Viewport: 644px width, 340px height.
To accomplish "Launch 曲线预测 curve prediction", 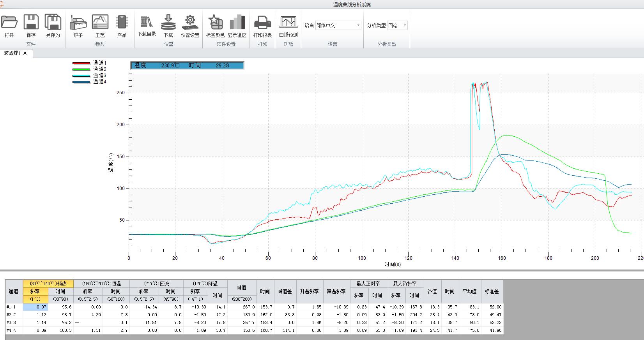I will pyautogui.click(x=288, y=23).
